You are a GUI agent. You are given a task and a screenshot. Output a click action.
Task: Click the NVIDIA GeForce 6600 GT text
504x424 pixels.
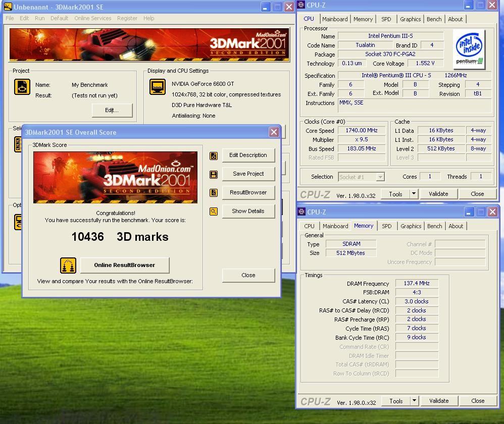click(203, 84)
